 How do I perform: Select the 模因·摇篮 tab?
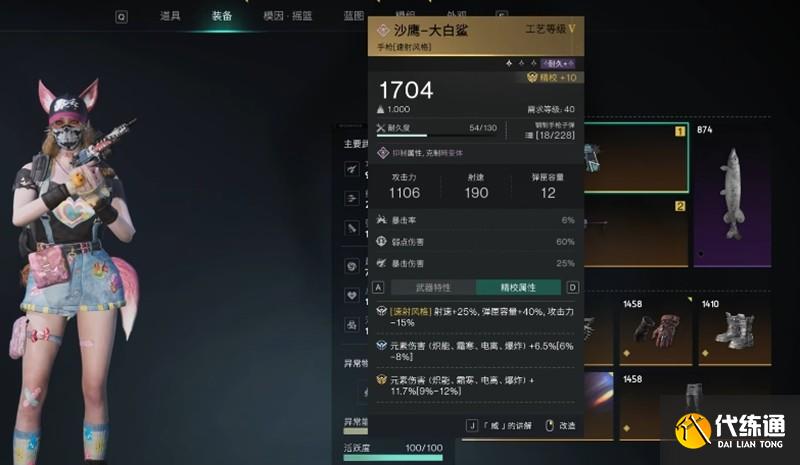288,16
